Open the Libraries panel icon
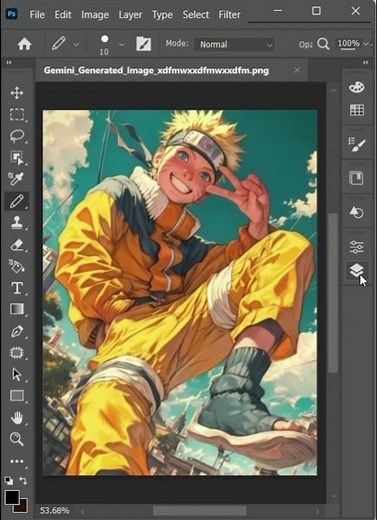Viewport: 377px width, 520px height. point(357,178)
